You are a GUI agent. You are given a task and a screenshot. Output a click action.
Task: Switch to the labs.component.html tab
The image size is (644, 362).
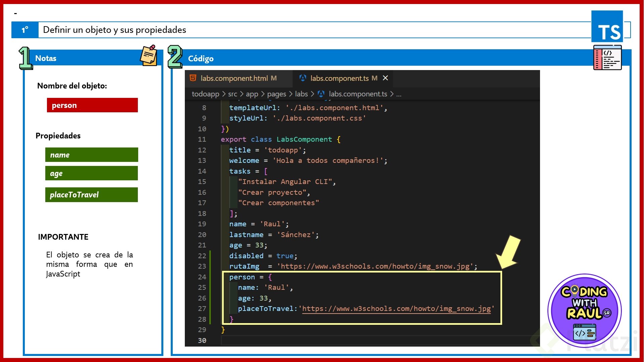coord(234,78)
